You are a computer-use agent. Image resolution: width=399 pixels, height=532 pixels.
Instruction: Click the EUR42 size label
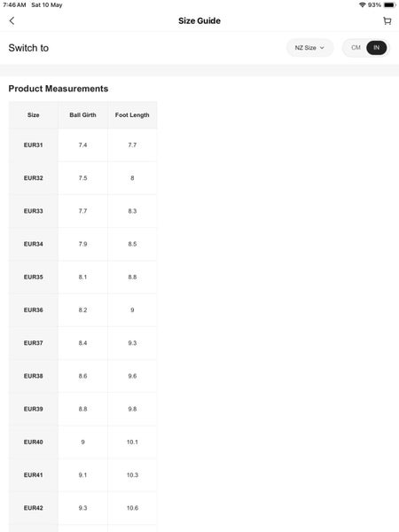(34, 508)
